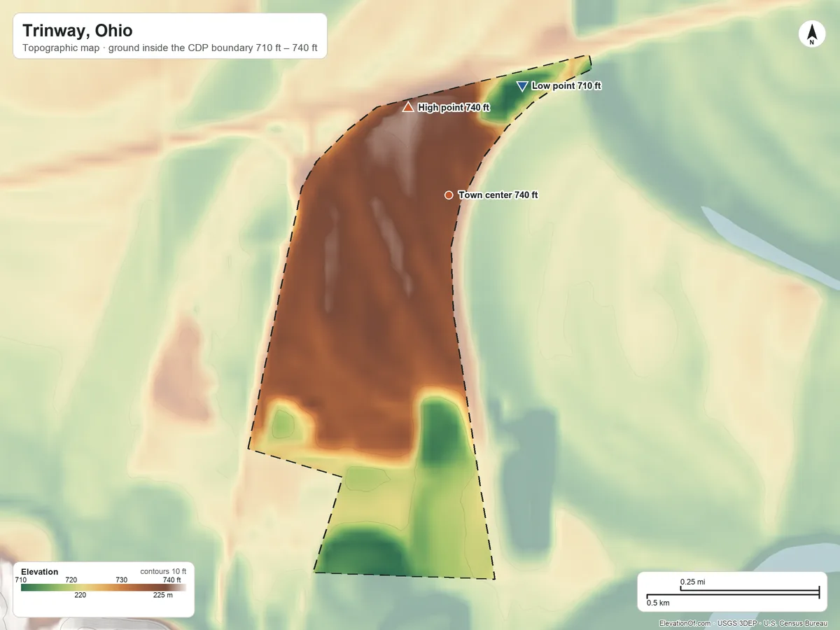Click the 'Elevation' legend heading
The width and height of the screenshot is (840, 630).
(x=40, y=572)
